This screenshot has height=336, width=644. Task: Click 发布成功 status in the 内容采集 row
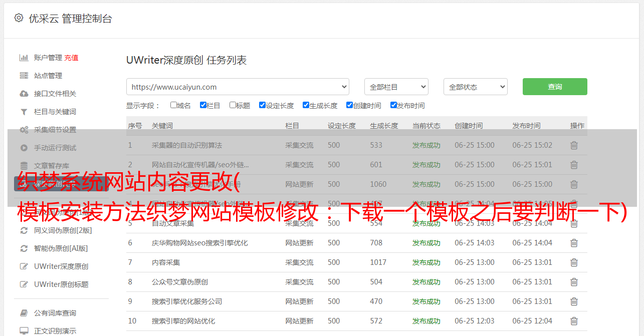pos(426,262)
